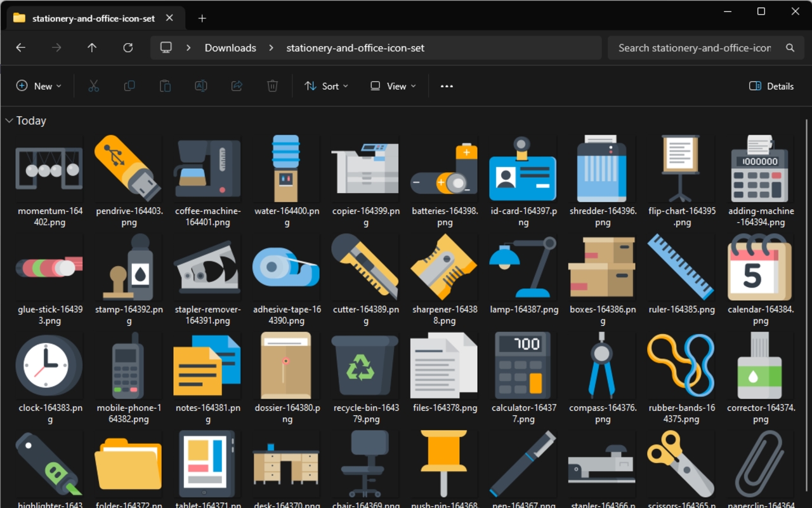The image size is (812, 508).
Task: Refresh the folder using the refresh icon
Action: [127, 48]
